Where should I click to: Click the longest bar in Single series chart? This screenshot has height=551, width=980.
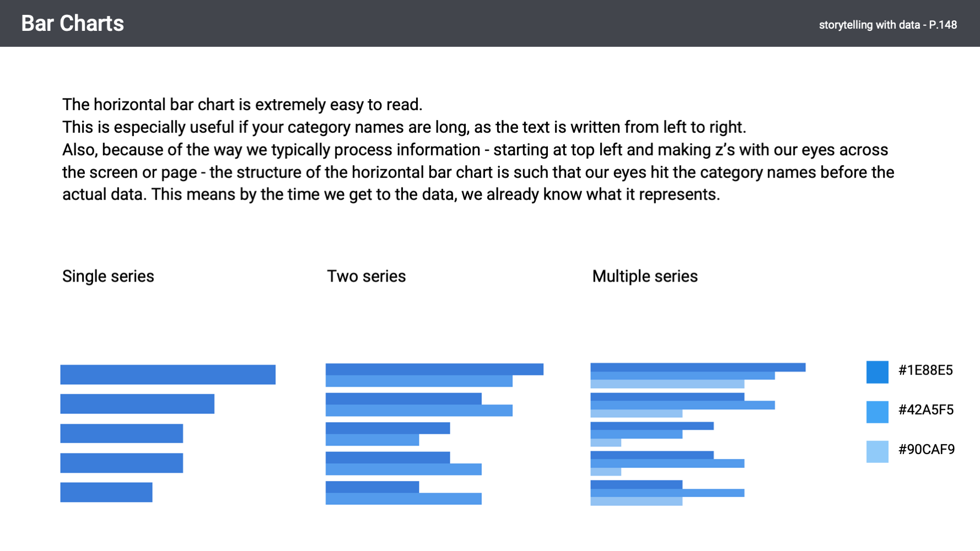coord(168,375)
